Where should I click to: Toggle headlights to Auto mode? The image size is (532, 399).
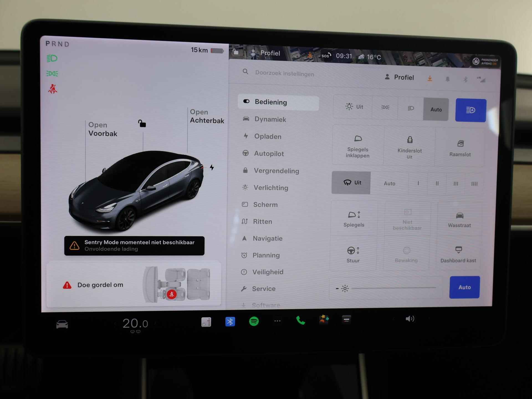click(436, 109)
